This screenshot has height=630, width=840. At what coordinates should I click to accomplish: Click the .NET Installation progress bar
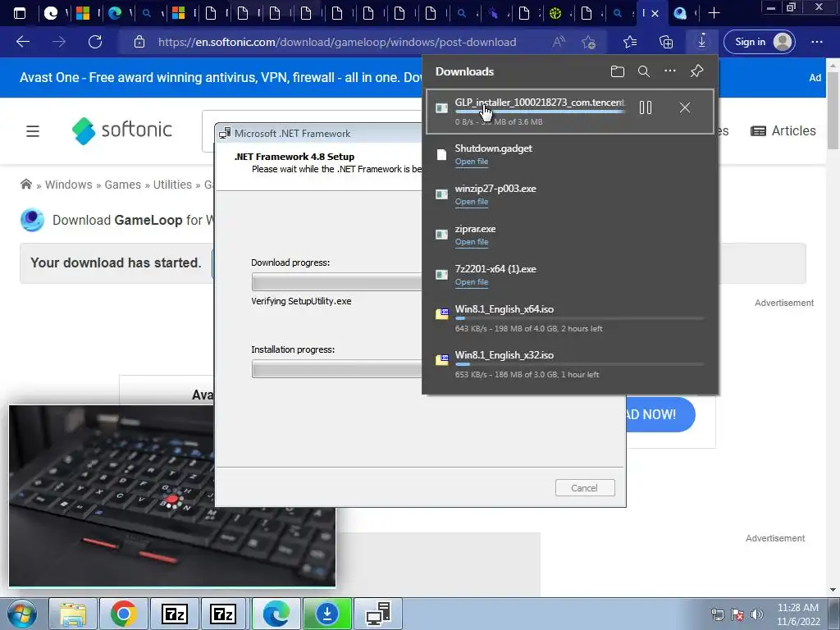[x=336, y=369]
